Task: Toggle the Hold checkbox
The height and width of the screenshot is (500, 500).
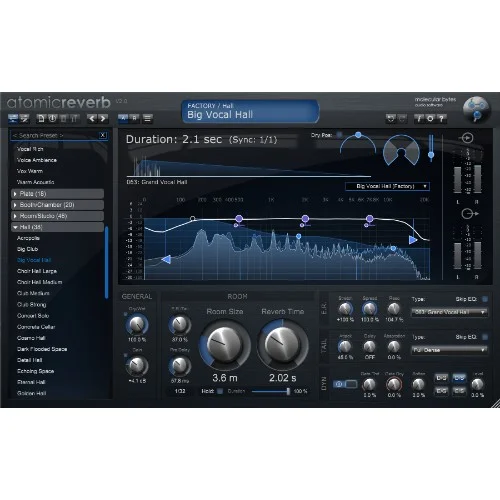Action: tap(220, 391)
